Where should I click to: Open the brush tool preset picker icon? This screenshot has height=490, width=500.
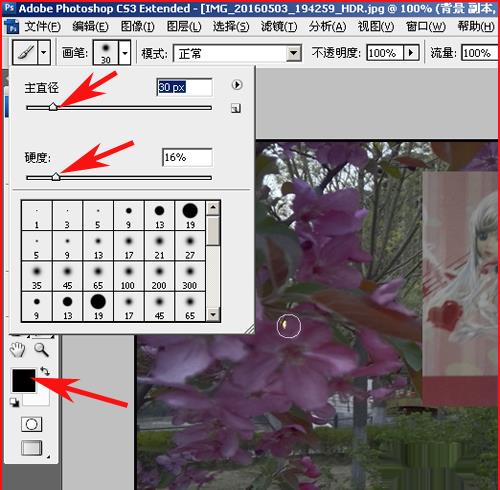pos(25,52)
